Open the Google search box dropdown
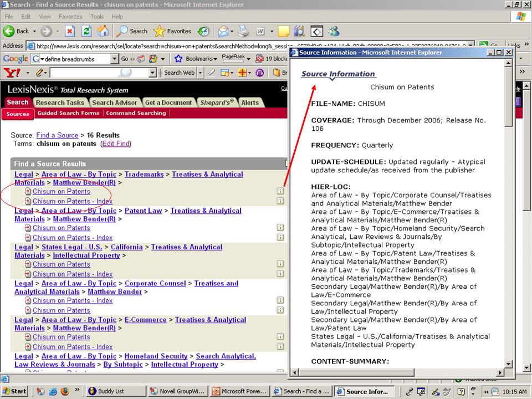This screenshot has width=532, height=399. tap(114, 59)
